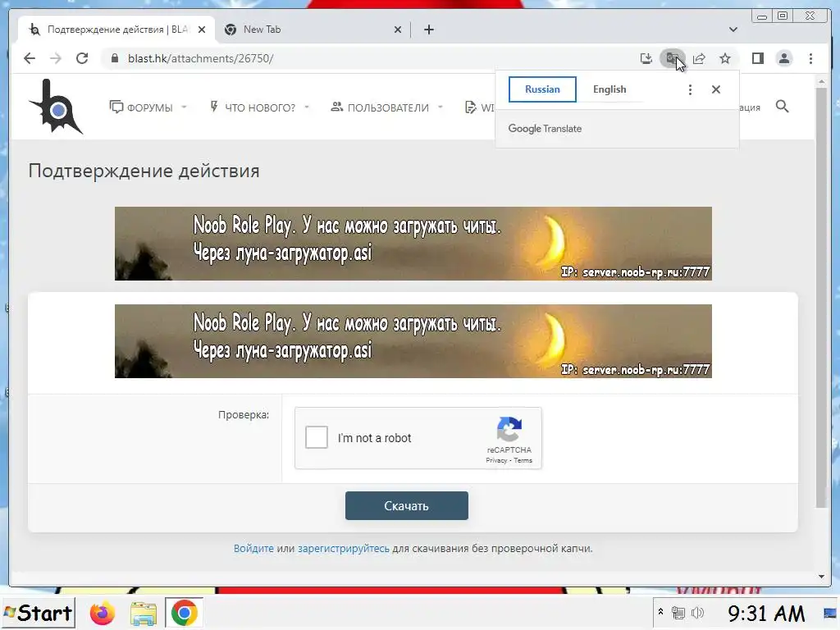This screenshot has height=630, width=840.
Task: Click Chrome icon in the taskbar
Action: [x=184, y=613]
